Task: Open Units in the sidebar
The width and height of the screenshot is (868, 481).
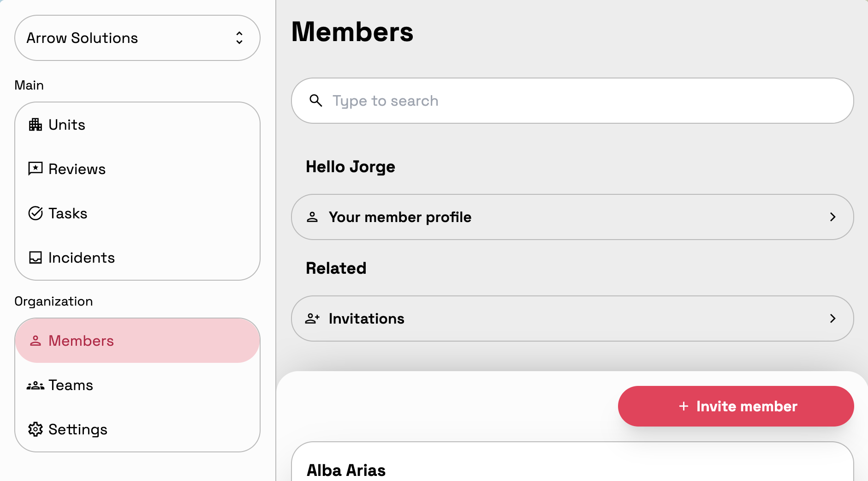Action: [137, 125]
